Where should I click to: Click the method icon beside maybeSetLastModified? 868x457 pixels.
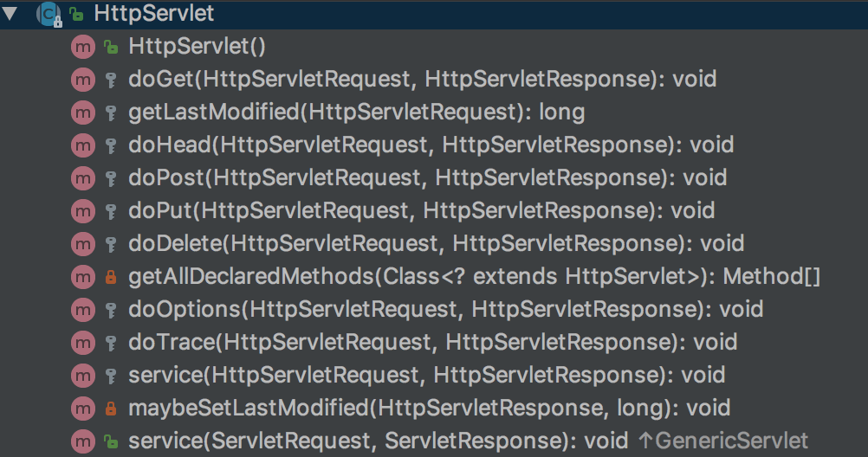coord(82,409)
